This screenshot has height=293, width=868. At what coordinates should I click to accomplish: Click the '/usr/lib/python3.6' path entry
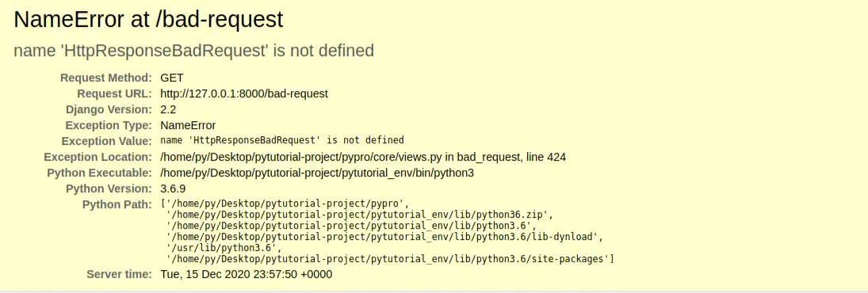[x=220, y=248]
